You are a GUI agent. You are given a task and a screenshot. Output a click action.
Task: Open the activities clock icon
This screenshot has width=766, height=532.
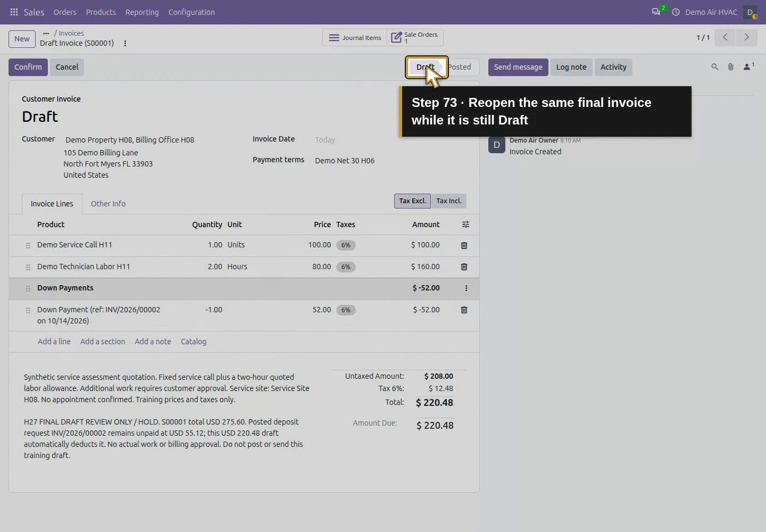[x=676, y=12]
